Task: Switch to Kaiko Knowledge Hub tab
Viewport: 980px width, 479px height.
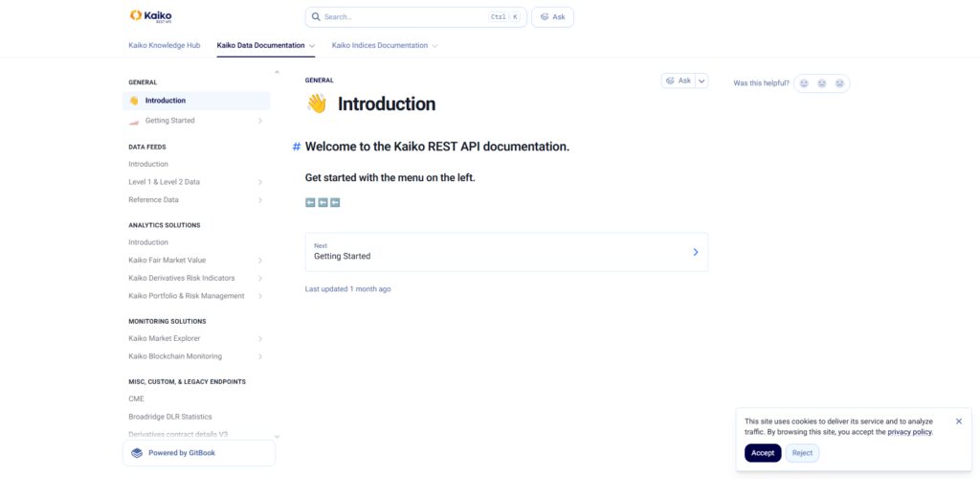Action: pyautogui.click(x=165, y=46)
